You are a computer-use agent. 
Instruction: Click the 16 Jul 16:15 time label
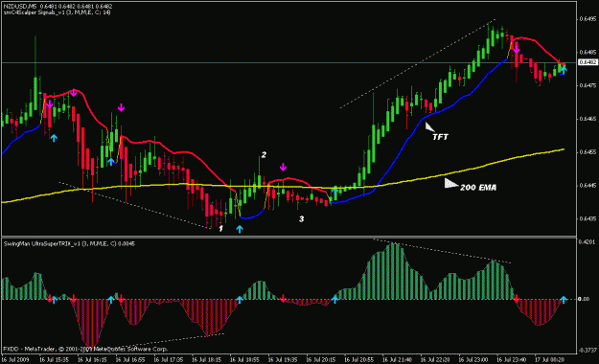point(92,360)
